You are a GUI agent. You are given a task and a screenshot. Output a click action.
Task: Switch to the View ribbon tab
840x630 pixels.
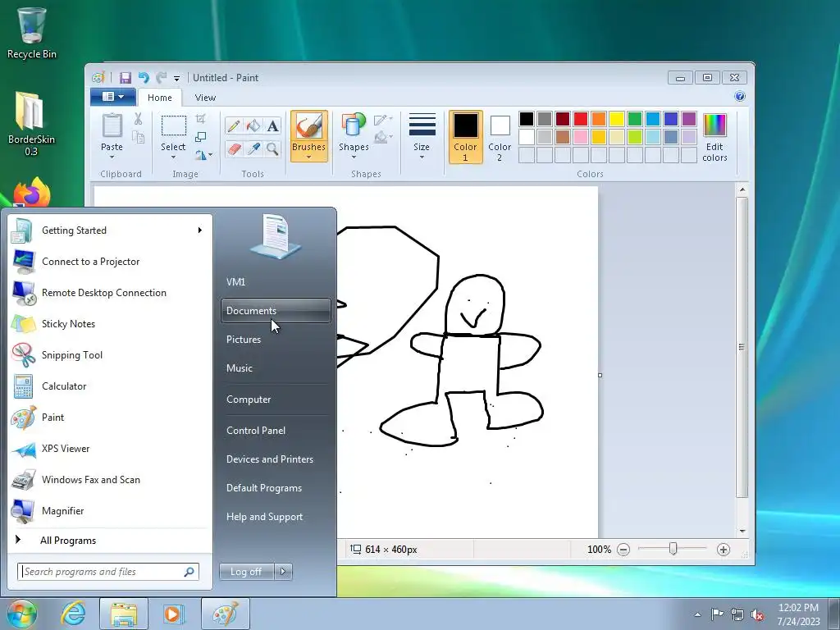click(x=205, y=98)
